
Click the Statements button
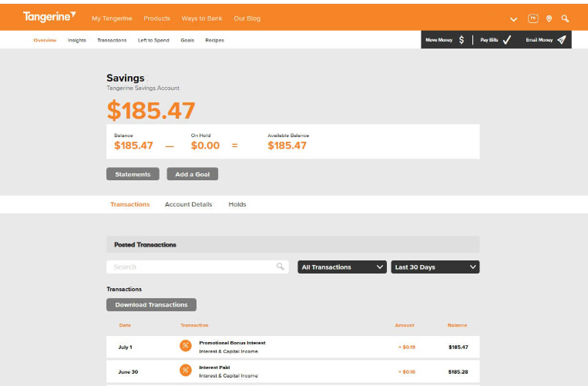[133, 174]
